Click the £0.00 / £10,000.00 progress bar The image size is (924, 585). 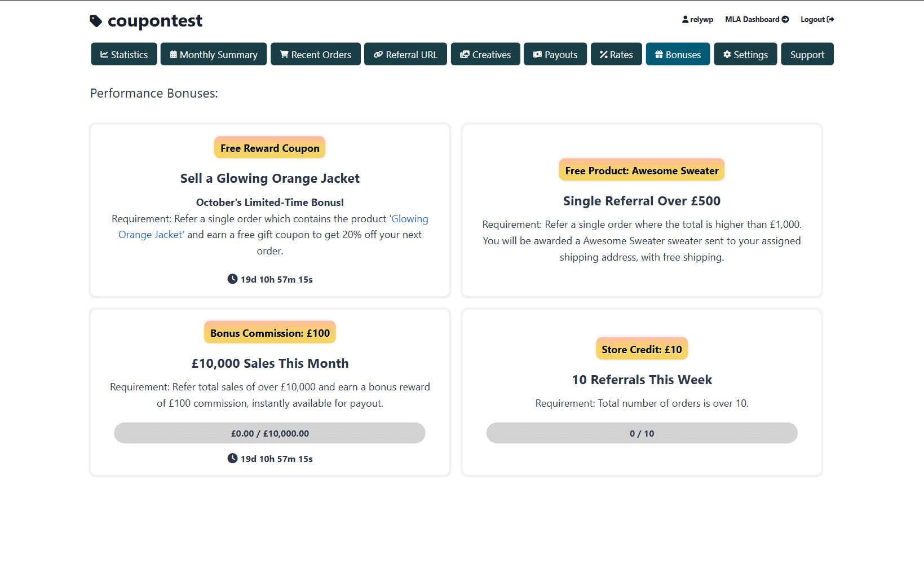pyautogui.click(x=270, y=433)
